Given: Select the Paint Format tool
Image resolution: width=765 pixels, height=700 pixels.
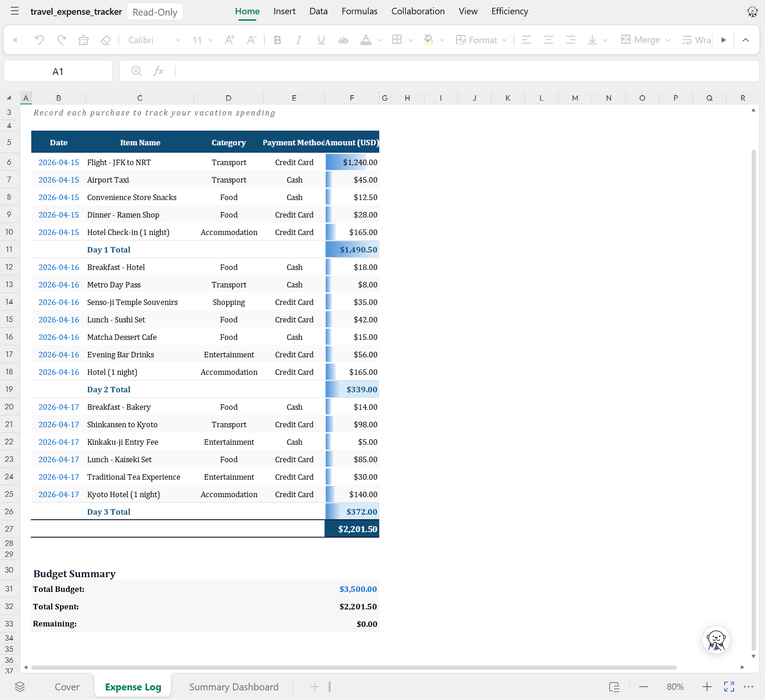Looking at the screenshot, I should click(84, 40).
